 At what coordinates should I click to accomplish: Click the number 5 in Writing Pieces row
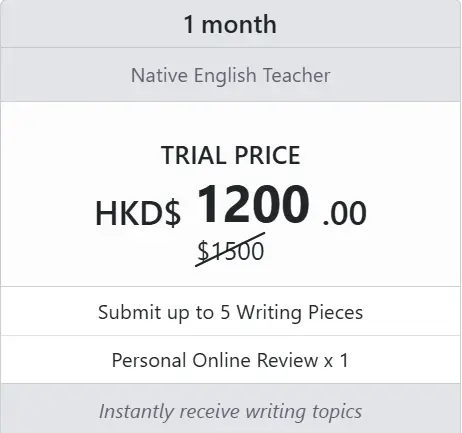225,312
